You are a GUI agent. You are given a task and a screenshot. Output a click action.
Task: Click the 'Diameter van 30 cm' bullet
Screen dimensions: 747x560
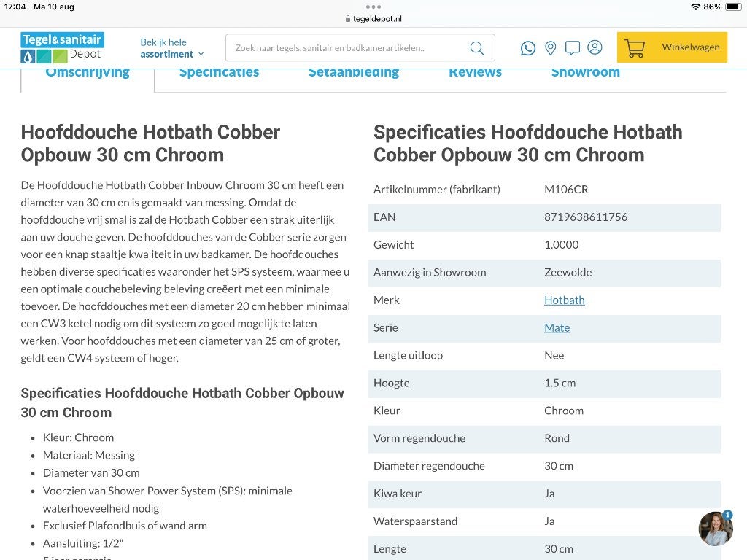click(91, 472)
